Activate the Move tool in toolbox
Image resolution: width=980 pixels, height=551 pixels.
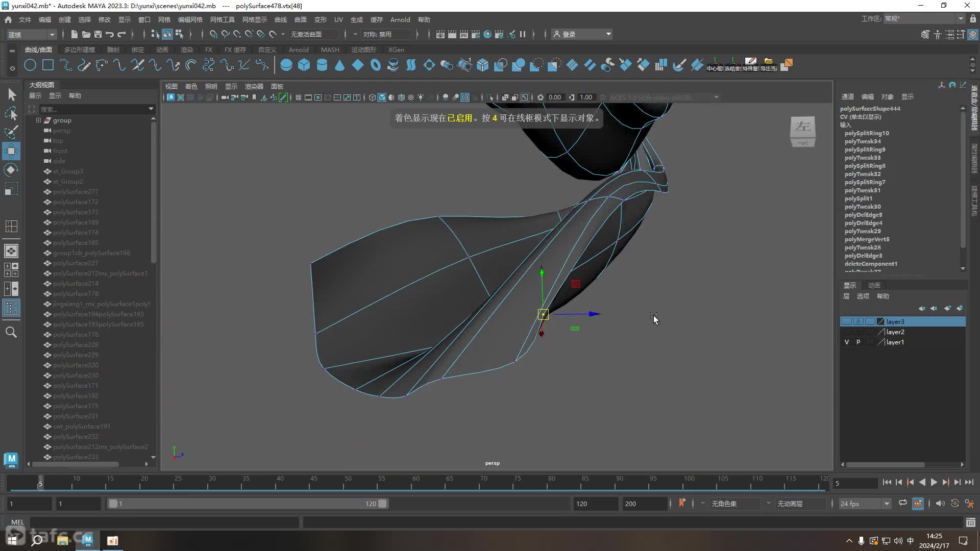(11, 151)
